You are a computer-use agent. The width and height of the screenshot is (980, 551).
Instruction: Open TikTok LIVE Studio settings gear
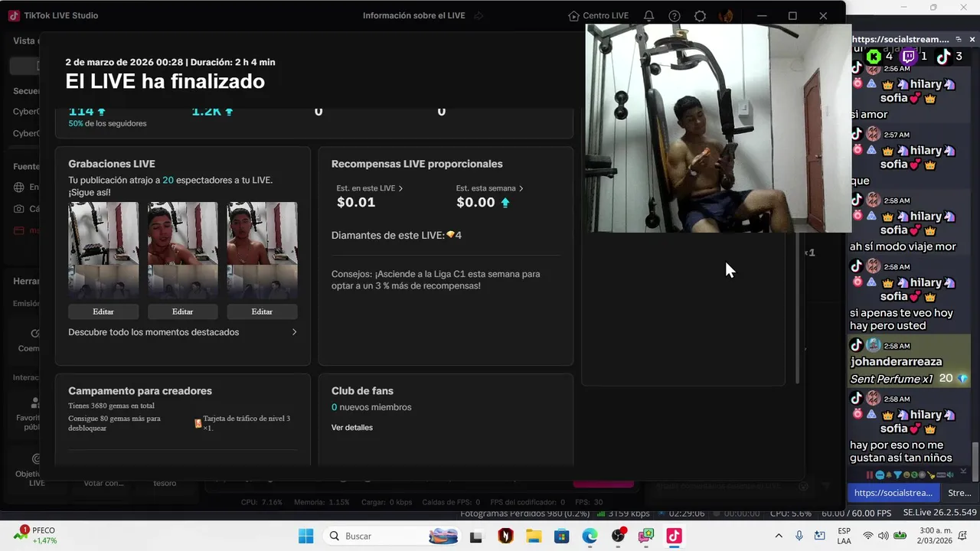click(700, 16)
